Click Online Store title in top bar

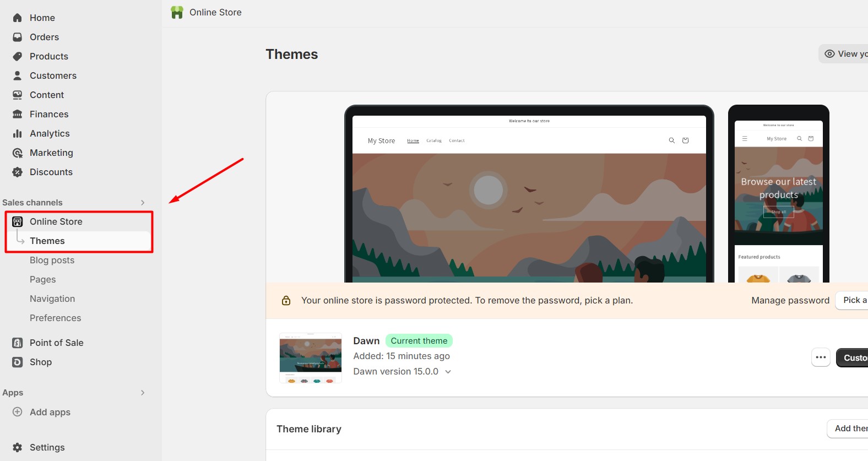pos(215,12)
